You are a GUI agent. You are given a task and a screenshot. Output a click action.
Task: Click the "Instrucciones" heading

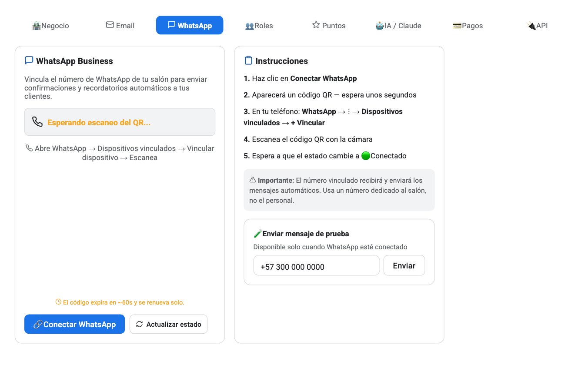pyautogui.click(x=281, y=61)
